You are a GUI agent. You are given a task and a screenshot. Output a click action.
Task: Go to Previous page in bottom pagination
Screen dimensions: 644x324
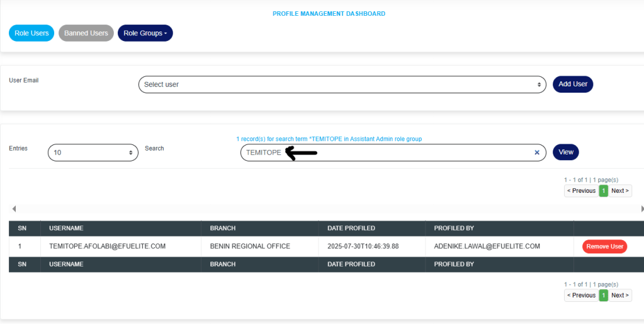581,295
